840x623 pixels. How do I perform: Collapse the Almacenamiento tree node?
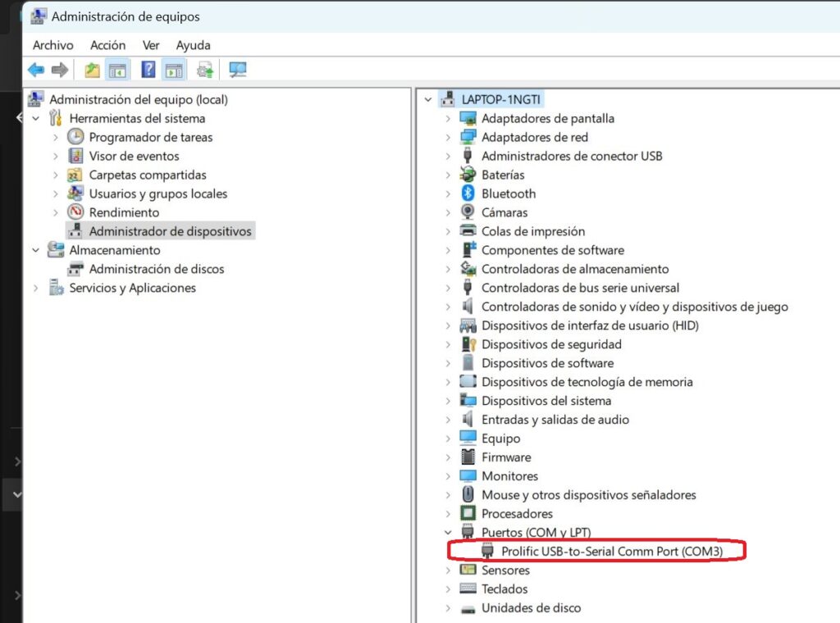[36, 250]
